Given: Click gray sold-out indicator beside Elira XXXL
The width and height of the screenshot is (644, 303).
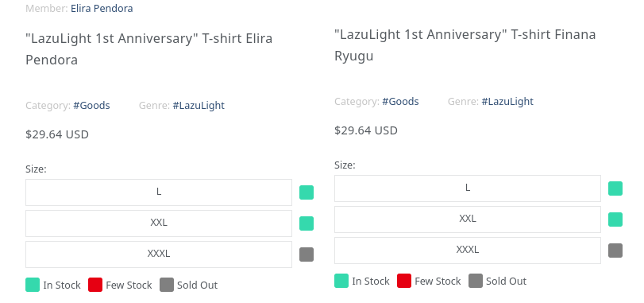Looking at the screenshot, I should [307, 254].
